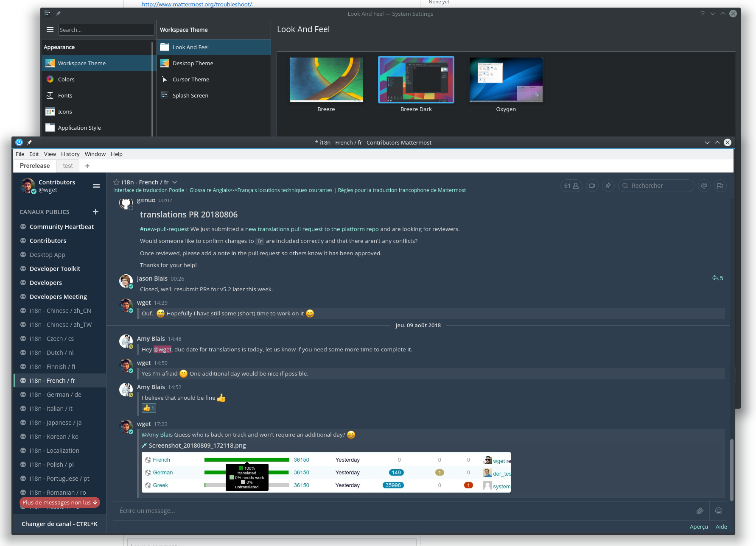View the 61 channel members icon
Screen dimensions: 756x546
pos(571,186)
